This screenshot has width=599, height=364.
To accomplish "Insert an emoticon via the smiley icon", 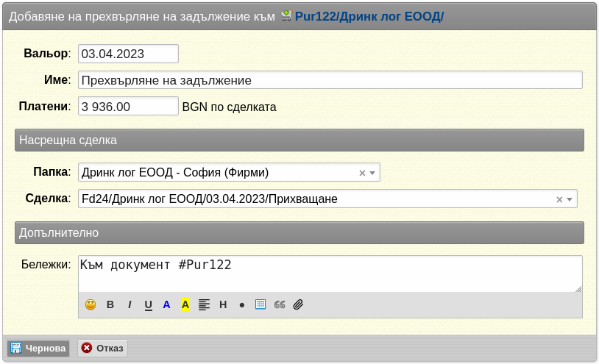I will (91, 304).
